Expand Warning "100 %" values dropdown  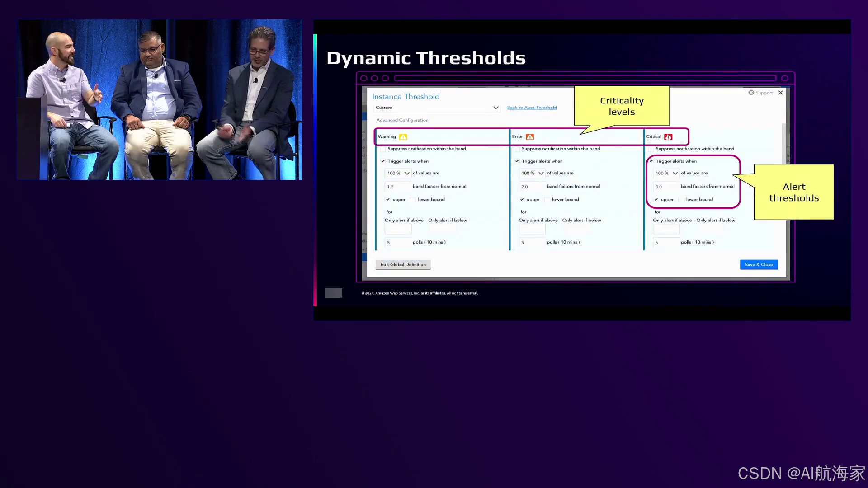tap(398, 174)
